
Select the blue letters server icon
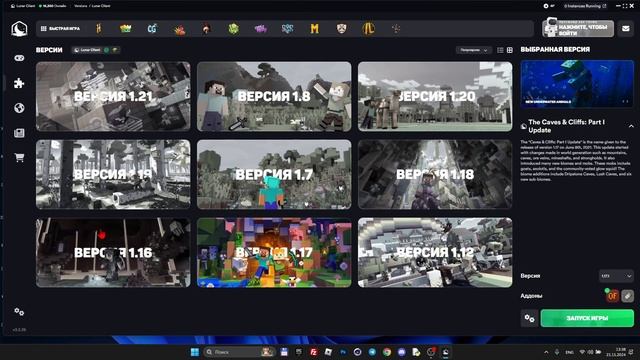tap(287, 29)
